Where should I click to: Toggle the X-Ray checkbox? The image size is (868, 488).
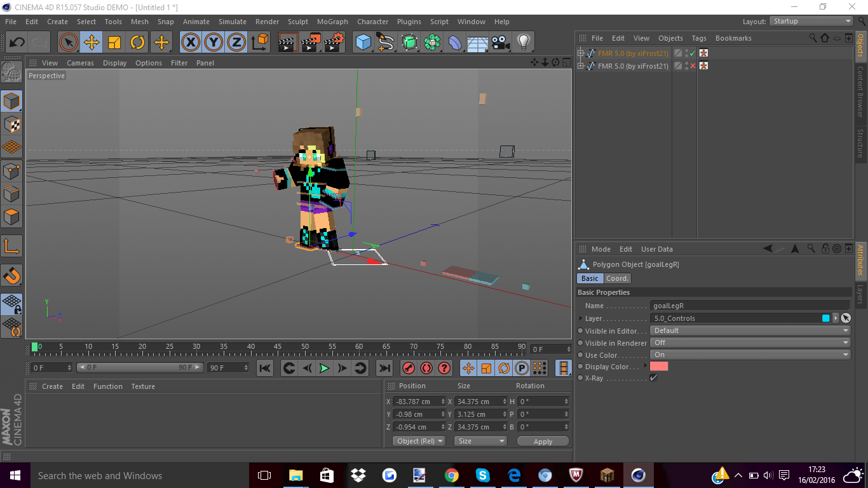[x=653, y=378]
